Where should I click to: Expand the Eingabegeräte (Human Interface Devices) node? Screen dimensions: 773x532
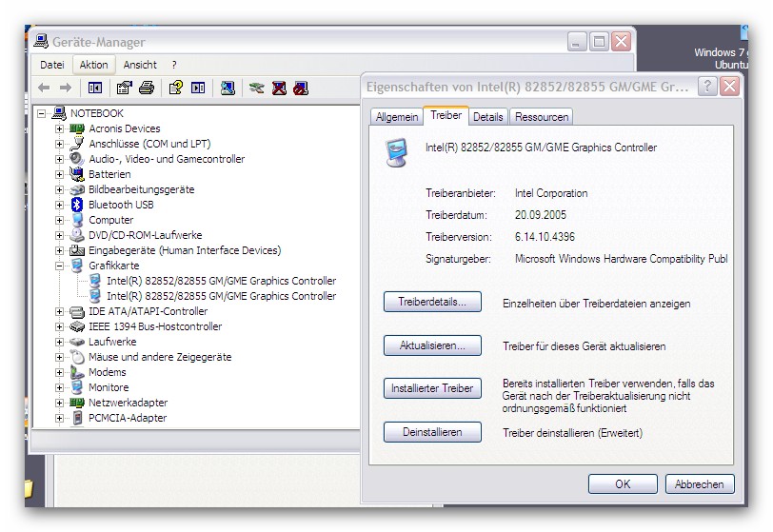tap(59, 251)
